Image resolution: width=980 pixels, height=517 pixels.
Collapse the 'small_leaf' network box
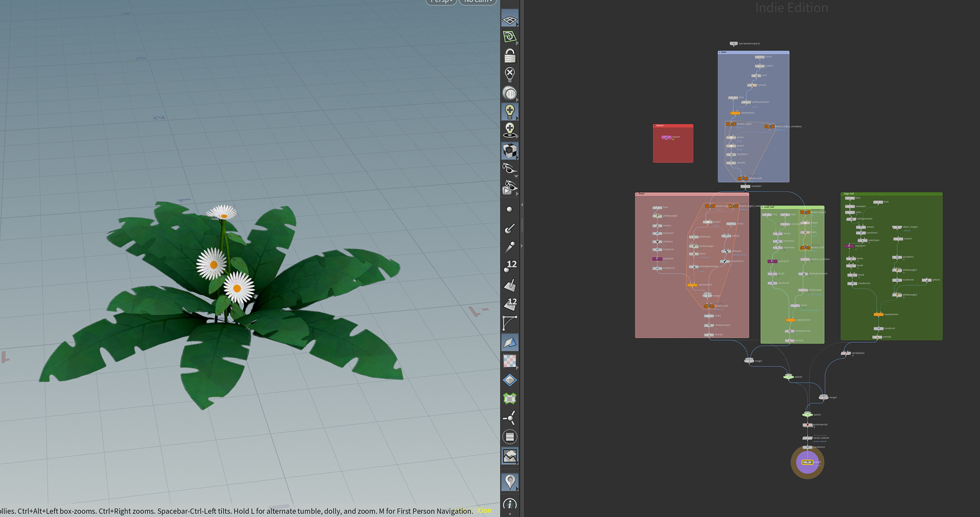763,207
